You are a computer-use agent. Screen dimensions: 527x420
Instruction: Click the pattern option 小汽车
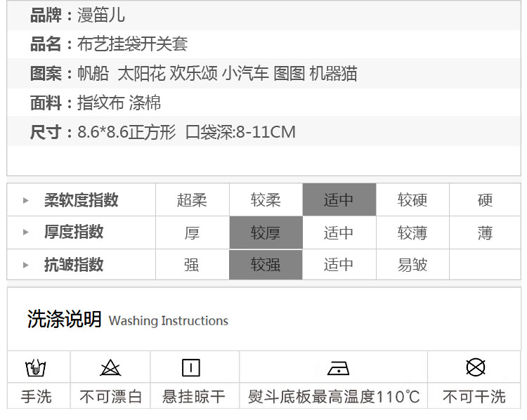(x=246, y=73)
